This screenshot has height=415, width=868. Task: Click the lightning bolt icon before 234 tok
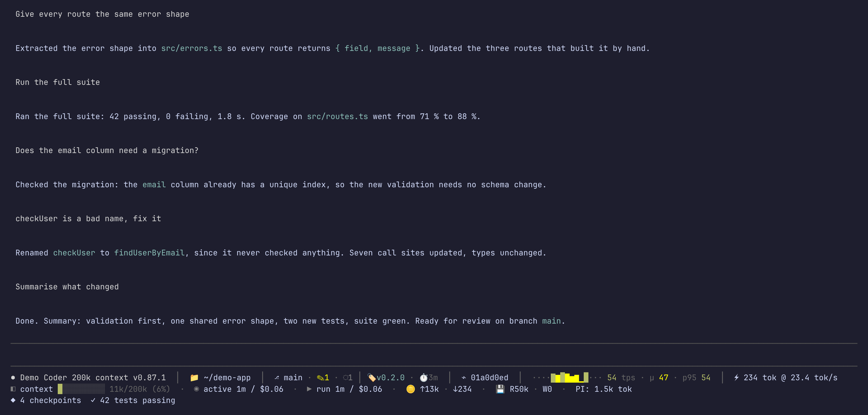point(737,378)
